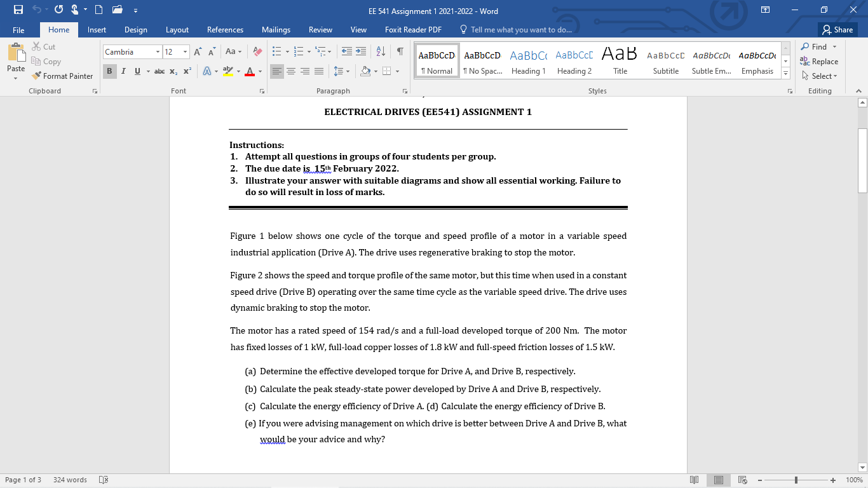This screenshot has width=868, height=488.
Task: Justify the paragraph text
Action: pos(319,71)
